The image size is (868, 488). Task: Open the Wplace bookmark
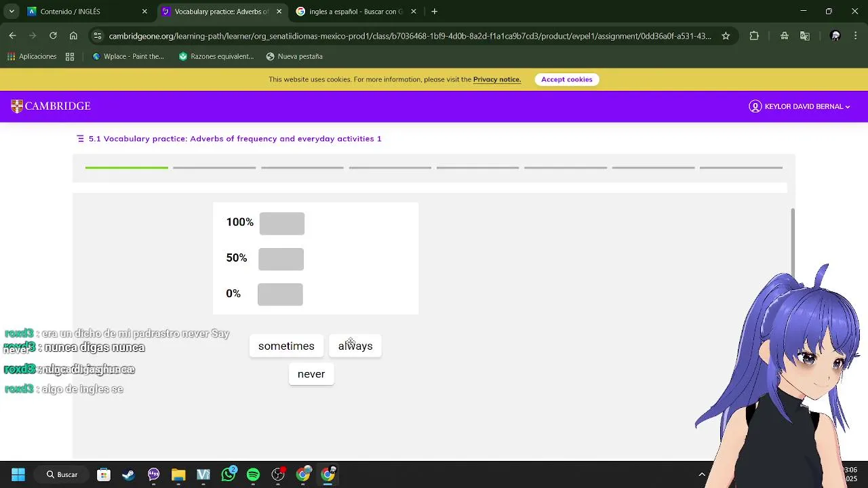click(128, 56)
